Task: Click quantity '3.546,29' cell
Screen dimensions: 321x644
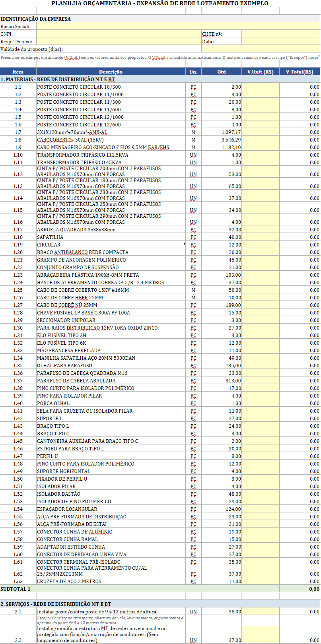Action: click(x=222, y=140)
